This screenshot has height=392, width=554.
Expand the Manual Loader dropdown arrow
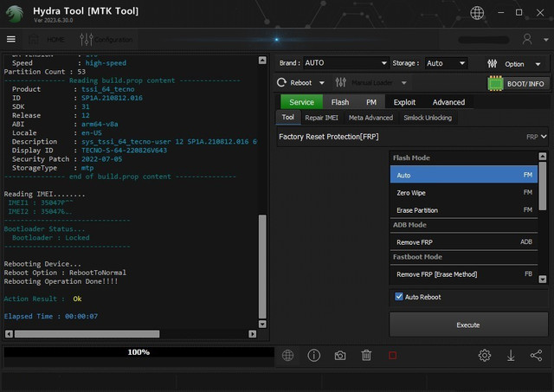click(x=404, y=83)
